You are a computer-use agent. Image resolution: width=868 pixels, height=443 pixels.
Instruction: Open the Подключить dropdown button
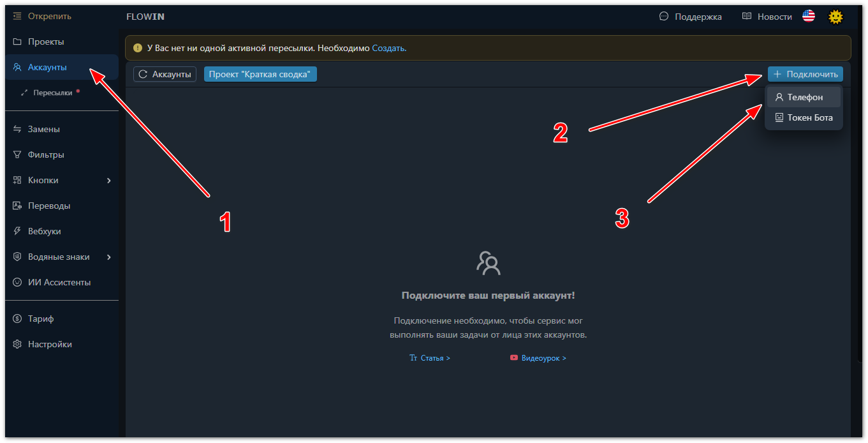point(805,74)
